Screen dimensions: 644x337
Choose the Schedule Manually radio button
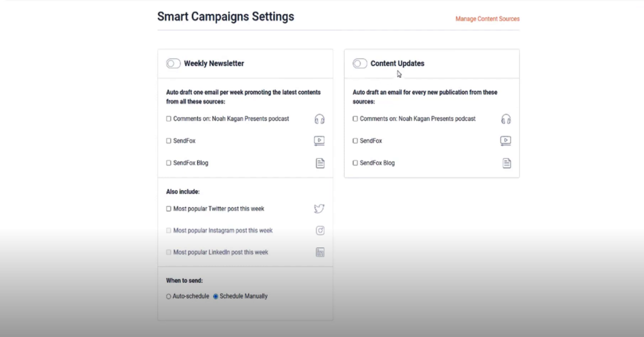click(x=216, y=296)
